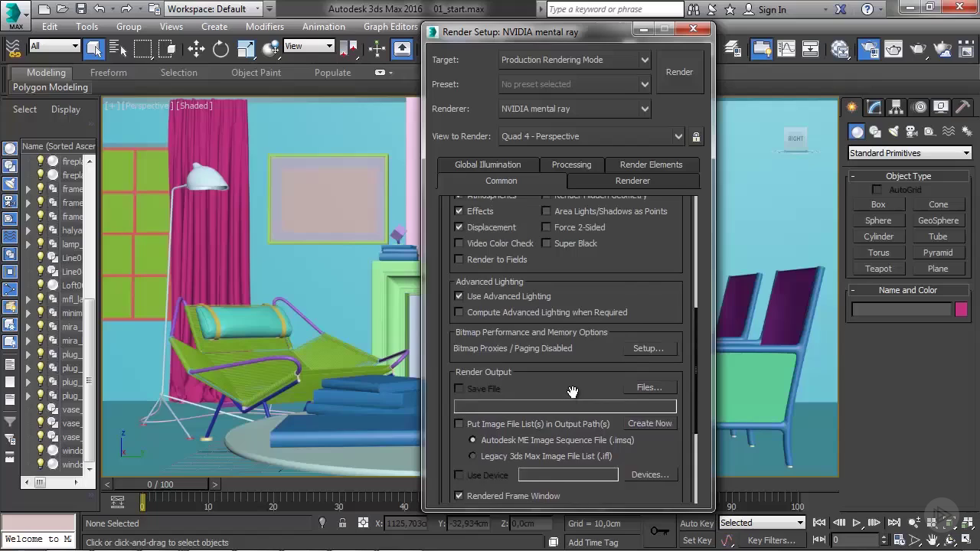The width and height of the screenshot is (980, 551).
Task: Open the Modify command panel tab
Action: tap(874, 107)
